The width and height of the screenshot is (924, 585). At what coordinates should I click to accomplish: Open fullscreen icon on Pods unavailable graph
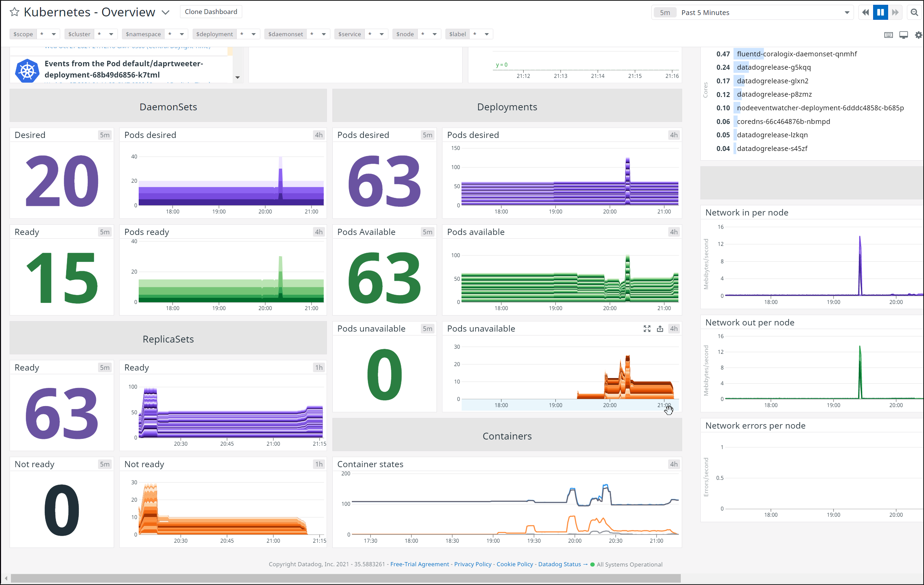647,329
